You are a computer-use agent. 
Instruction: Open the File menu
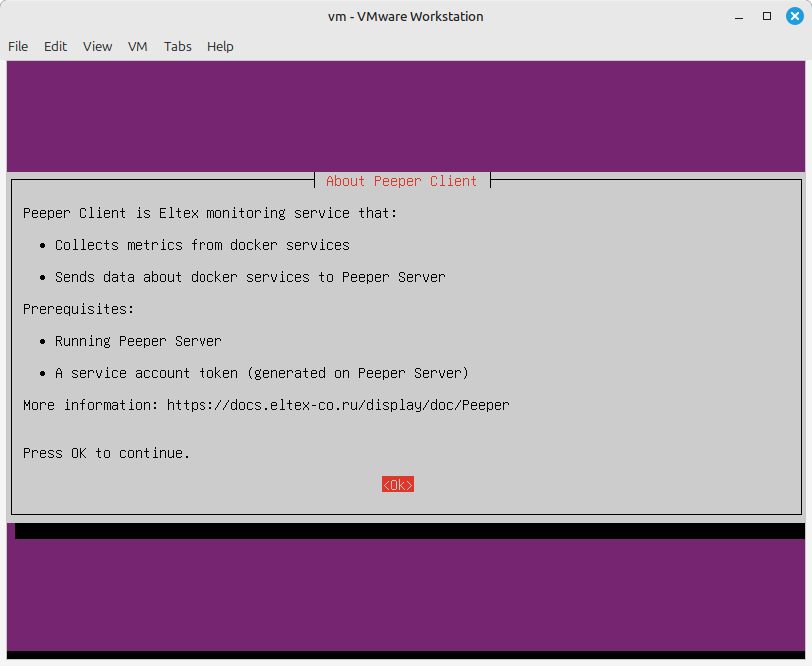18,47
